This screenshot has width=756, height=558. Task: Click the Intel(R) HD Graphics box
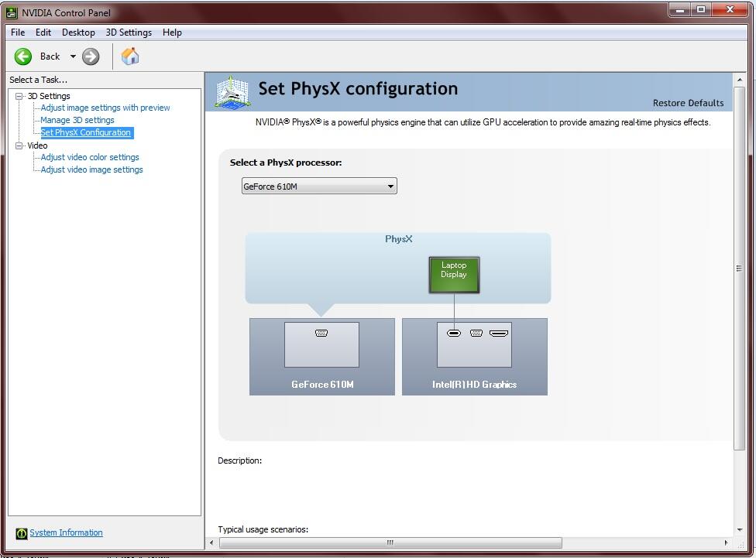click(474, 356)
